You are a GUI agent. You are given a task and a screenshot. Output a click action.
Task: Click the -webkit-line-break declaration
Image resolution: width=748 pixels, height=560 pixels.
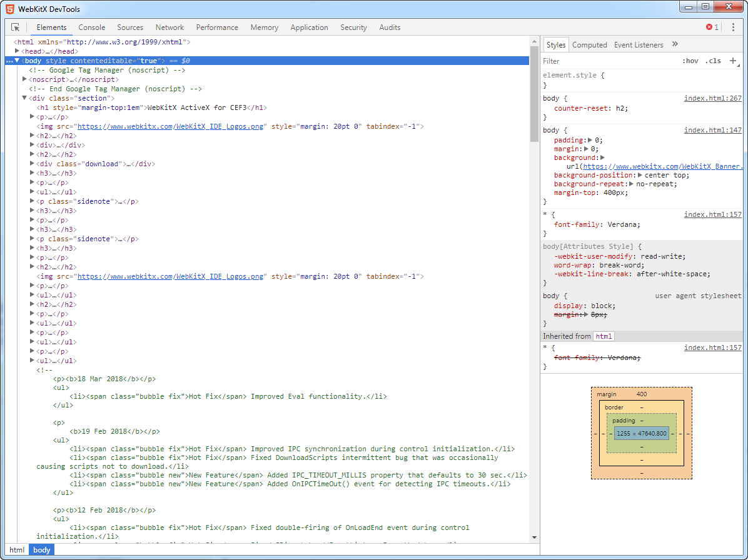632,274
